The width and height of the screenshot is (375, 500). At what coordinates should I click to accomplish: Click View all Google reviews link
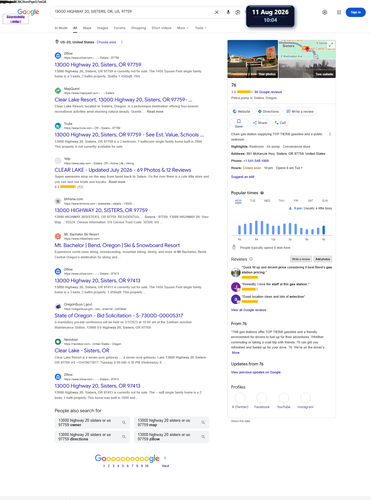click(248, 310)
